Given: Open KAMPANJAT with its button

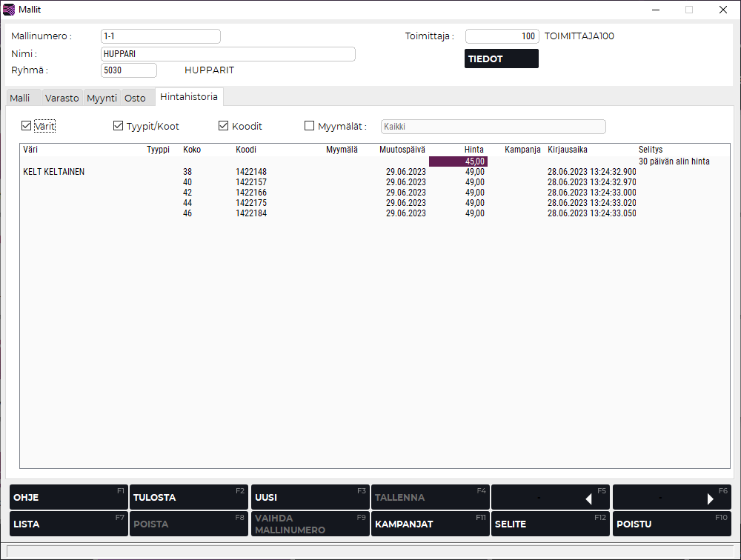Looking at the screenshot, I should [430, 524].
